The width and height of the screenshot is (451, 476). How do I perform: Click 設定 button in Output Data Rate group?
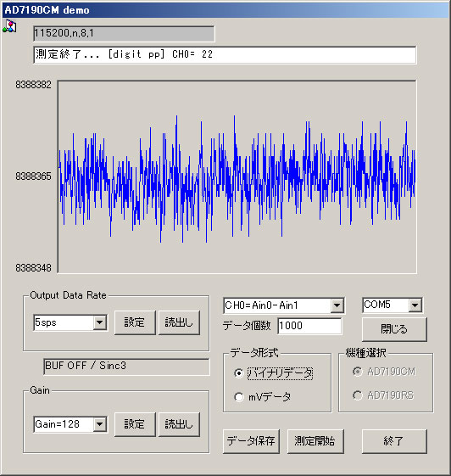click(135, 322)
